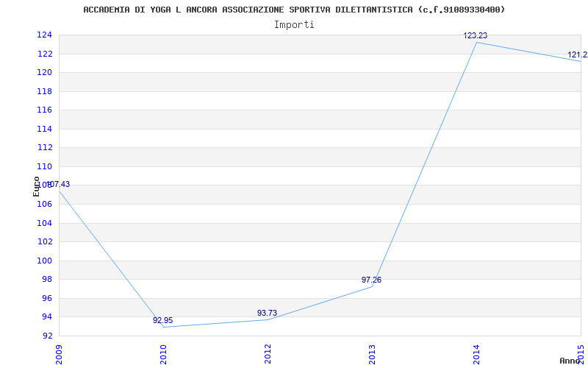Select the 93.73 data label
This screenshot has height=368, width=588.
click(267, 313)
